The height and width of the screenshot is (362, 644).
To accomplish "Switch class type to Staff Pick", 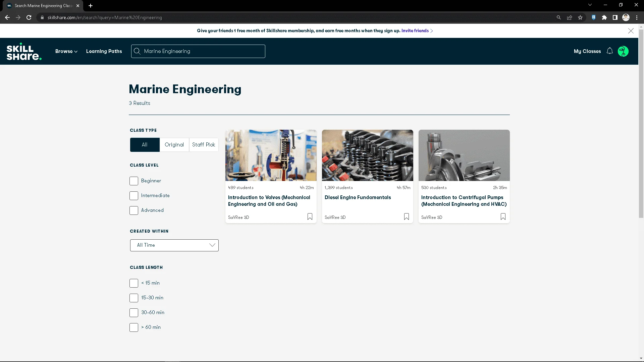I will (204, 145).
